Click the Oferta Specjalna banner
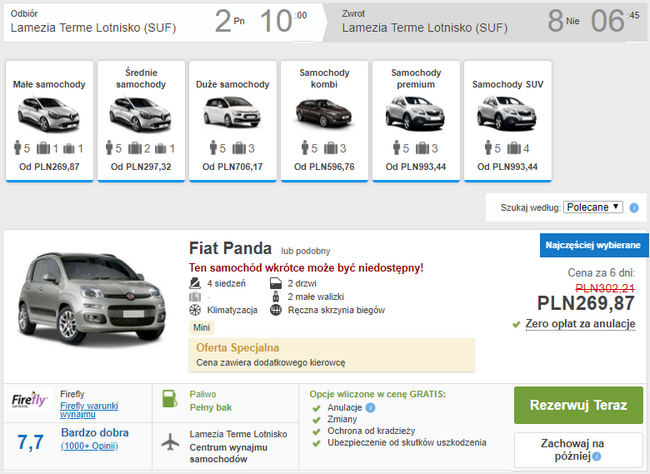Viewport: 650px width, 474px height. point(332,355)
